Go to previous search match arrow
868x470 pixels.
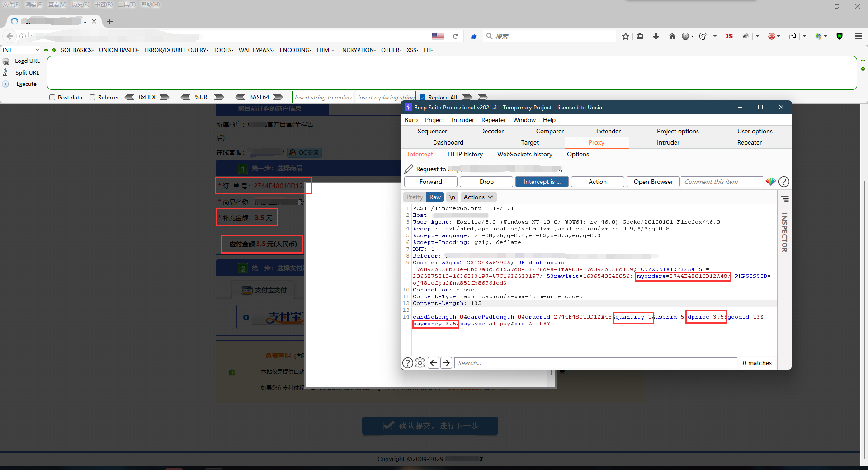434,363
